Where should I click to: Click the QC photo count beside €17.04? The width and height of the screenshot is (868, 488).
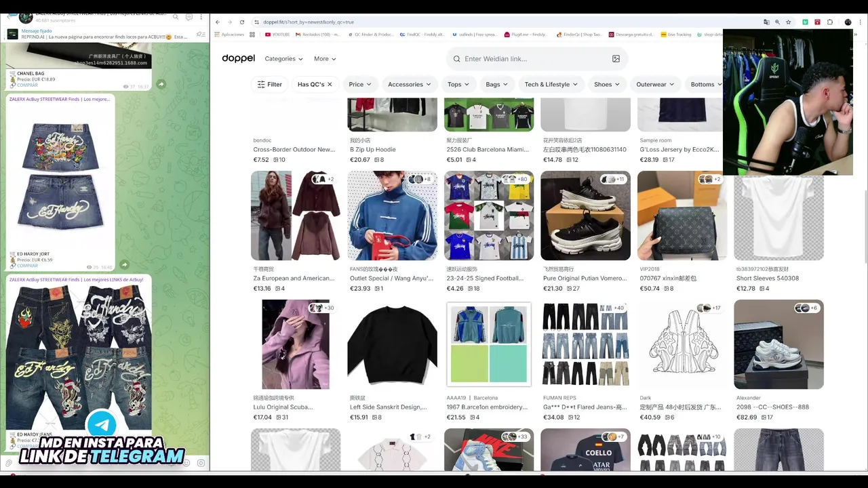click(x=281, y=418)
